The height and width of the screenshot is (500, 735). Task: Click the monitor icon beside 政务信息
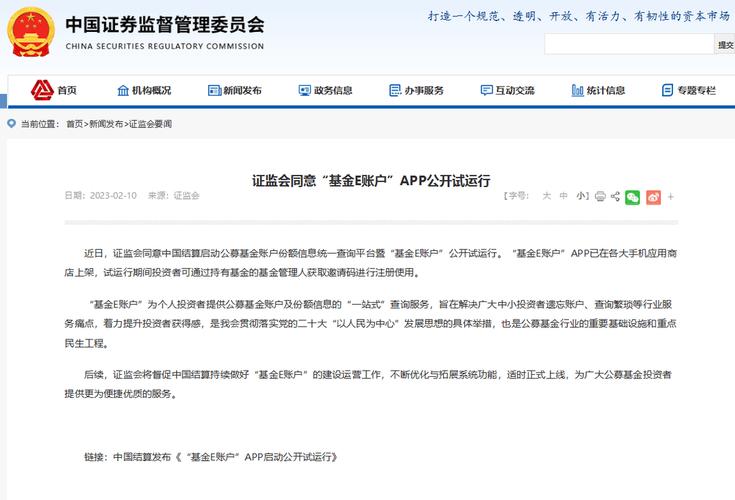click(x=305, y=90)
